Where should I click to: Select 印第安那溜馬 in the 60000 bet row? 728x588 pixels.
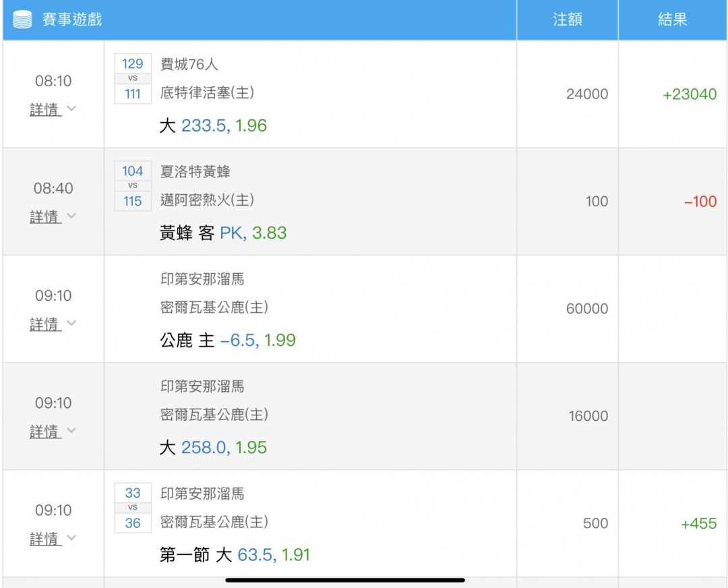coord(202,278)
